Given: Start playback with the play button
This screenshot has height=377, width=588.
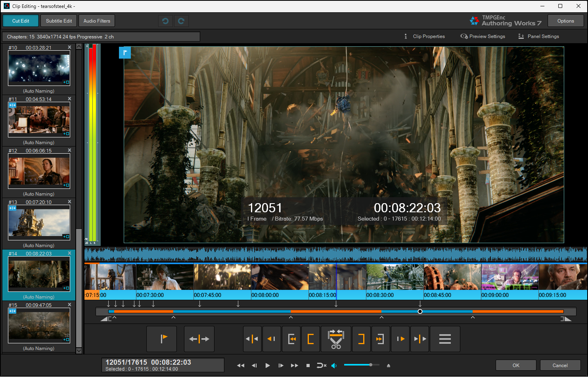Looking at the screenshot, I should pos(268,366).
